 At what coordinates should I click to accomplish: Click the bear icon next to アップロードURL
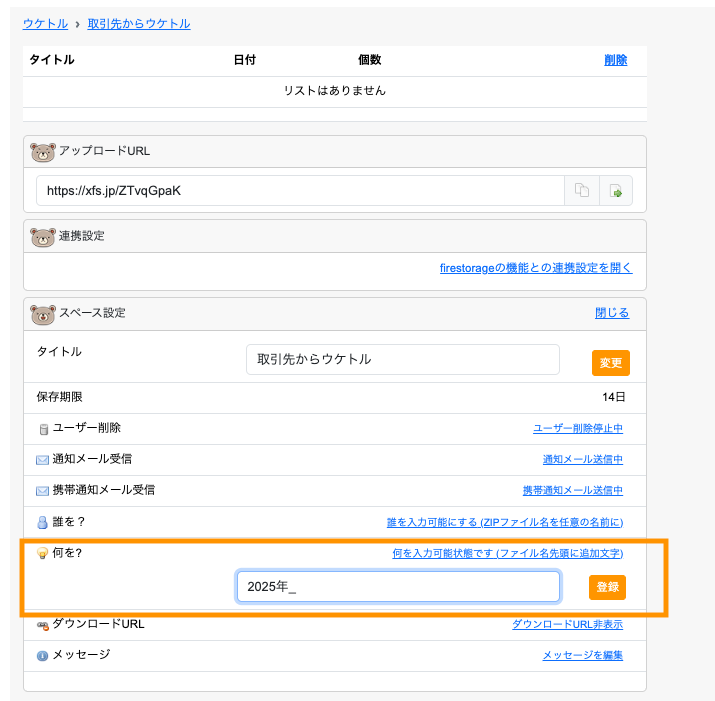[x=43, y=152]
